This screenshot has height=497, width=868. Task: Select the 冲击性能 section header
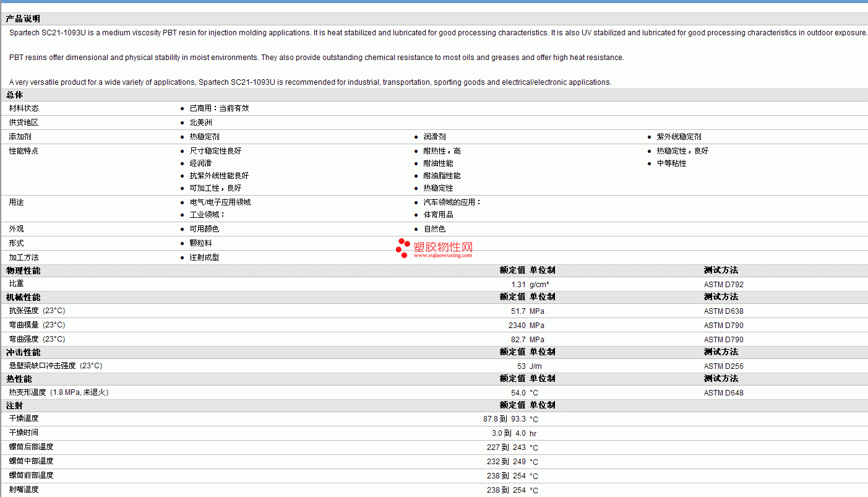(x=23, y=352)
